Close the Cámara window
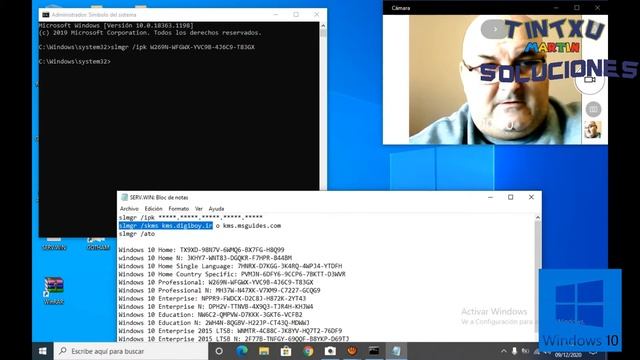 coord(597,8)
